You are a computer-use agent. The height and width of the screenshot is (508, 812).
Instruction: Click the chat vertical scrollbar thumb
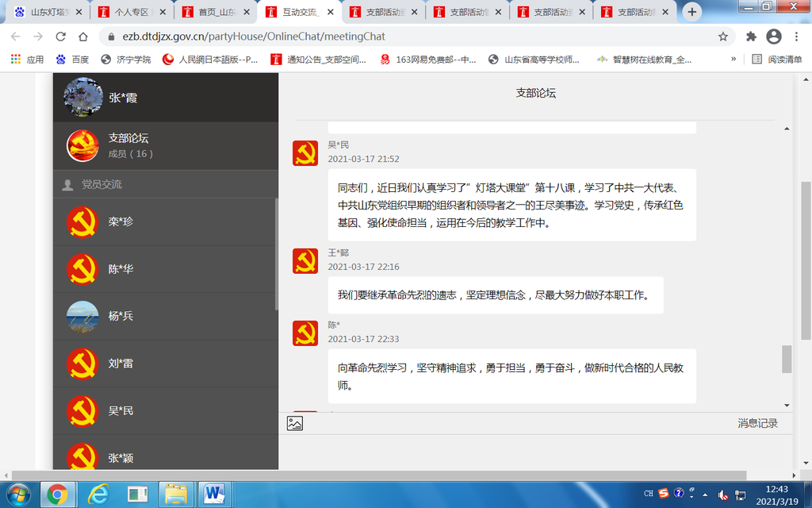787,359
